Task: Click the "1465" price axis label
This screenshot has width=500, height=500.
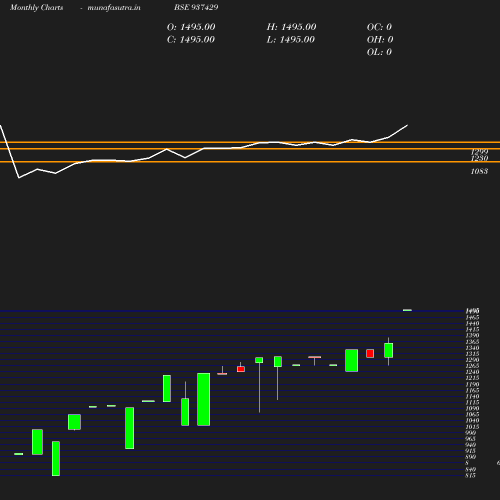Action: (x=473, y=317)
